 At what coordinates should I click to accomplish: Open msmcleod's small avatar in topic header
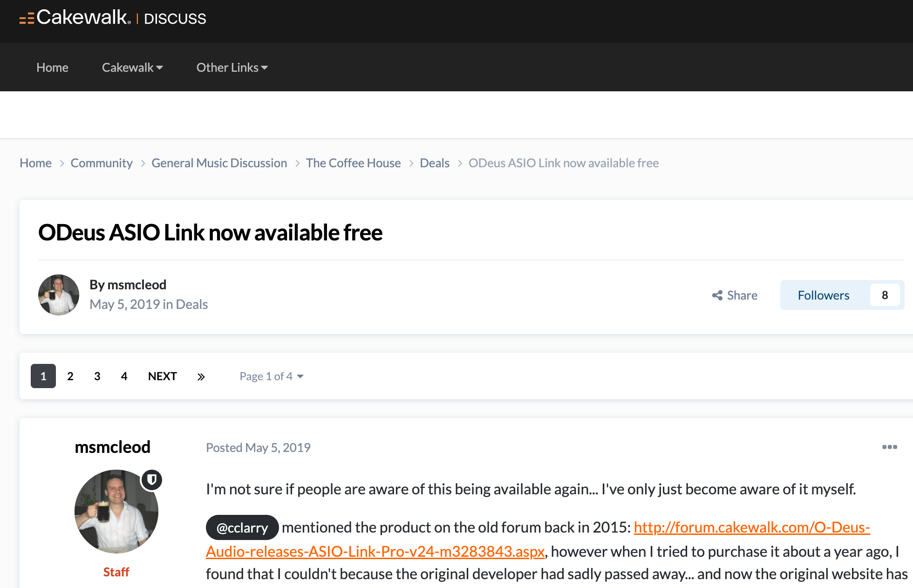59,295
